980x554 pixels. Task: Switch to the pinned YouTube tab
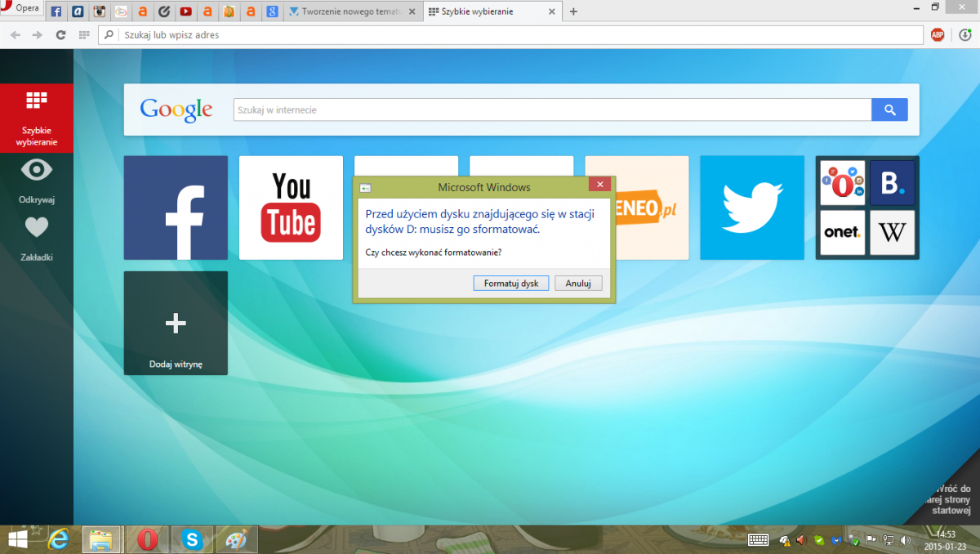coord(186,12)
